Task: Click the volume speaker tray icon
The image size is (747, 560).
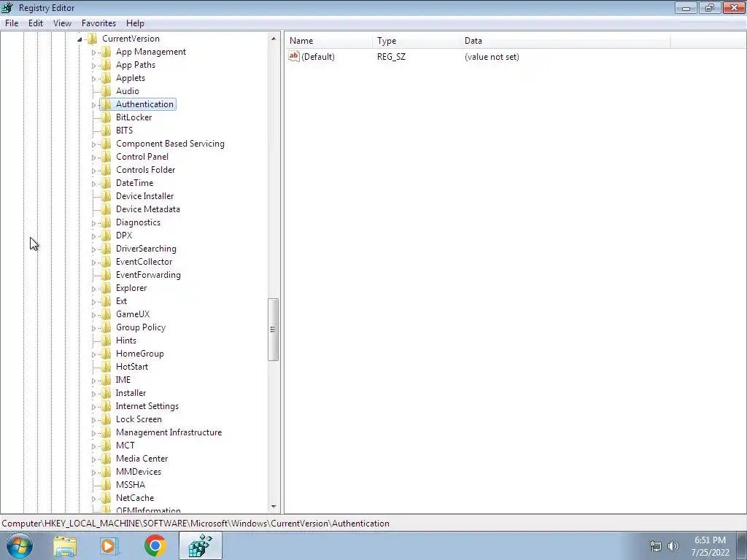Action: (x=673, y=546)
